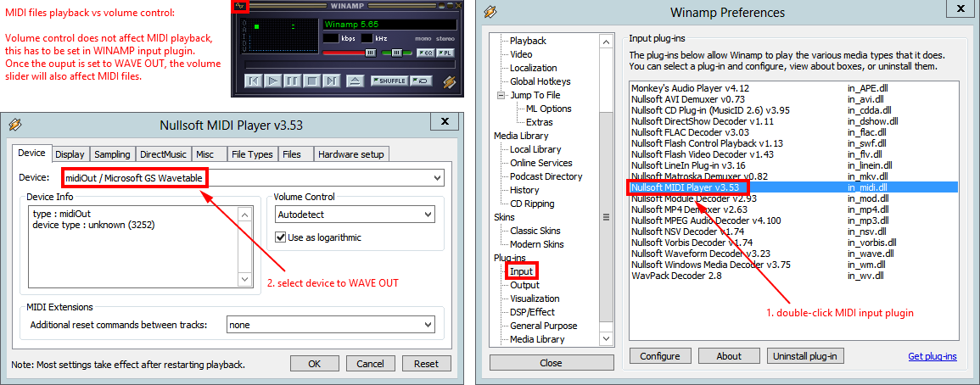The image size is (980, 385).
Task: Click Reset in MIDI Player dialog
Action: [426, 364]
